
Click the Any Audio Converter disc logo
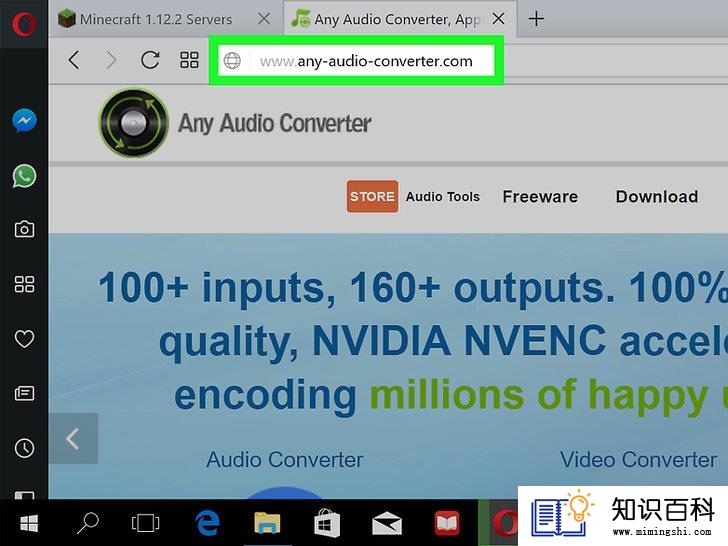pyautogui.click(x=134, y=123)
